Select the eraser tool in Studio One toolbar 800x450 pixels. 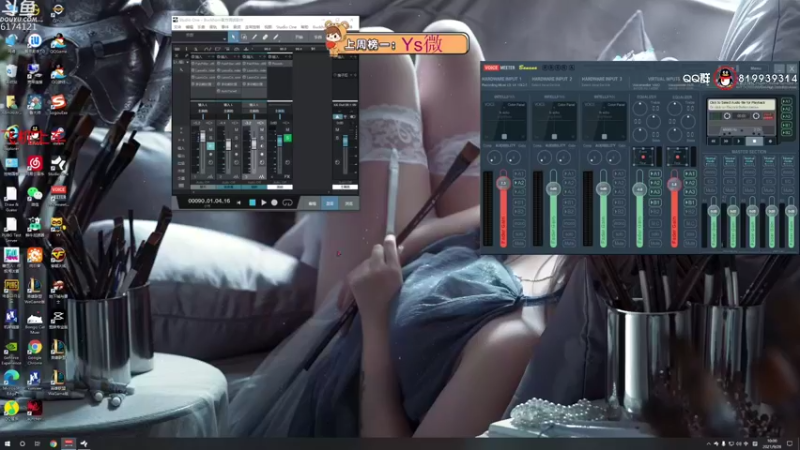click(x=265, y=37)
